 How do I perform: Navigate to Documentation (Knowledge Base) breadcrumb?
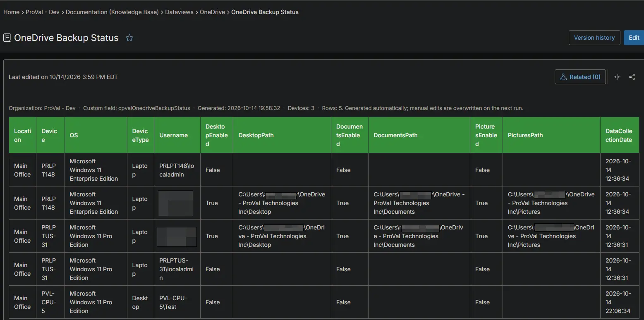click(x=112, y=12)
